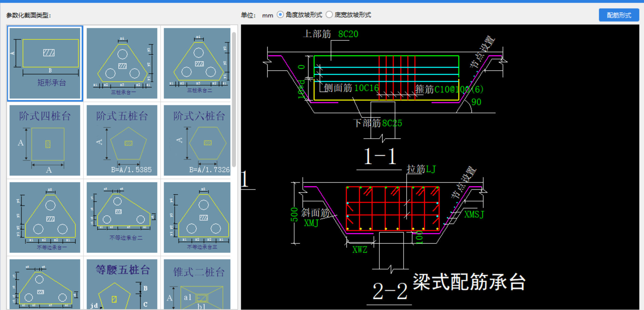
Task: Edit the 下部筋 value 8C25
Action: coord(392,123)
